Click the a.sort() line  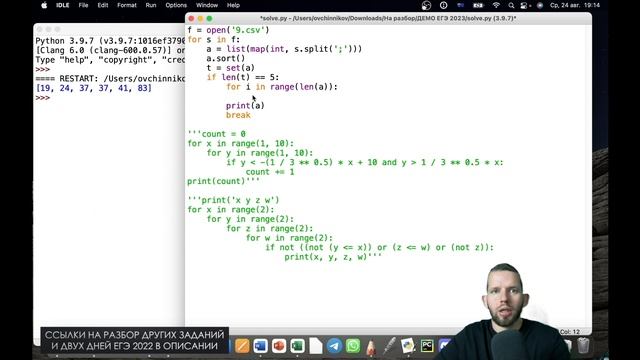tap(226, 58)
